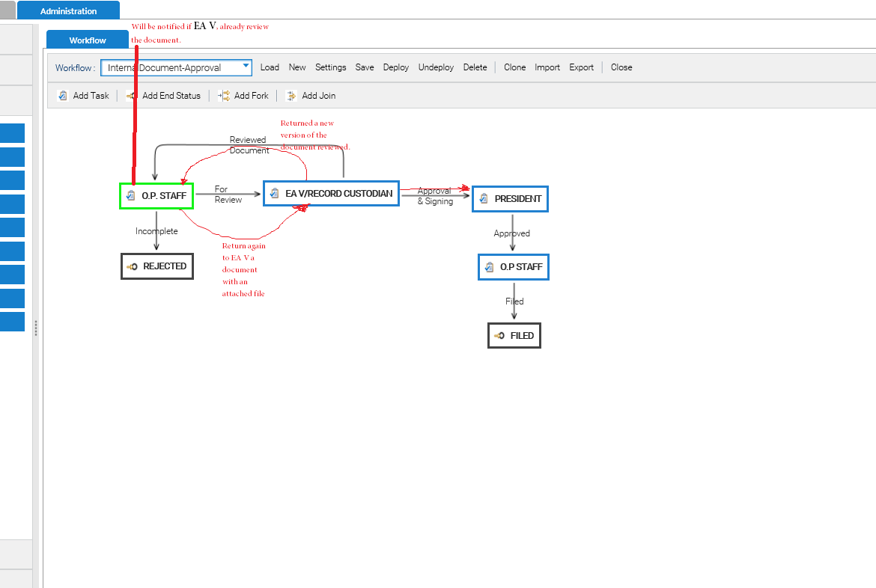Click end-status icon in FILED node
The width and height of the screenshot is (876, 588).
[x=499, y=336]
